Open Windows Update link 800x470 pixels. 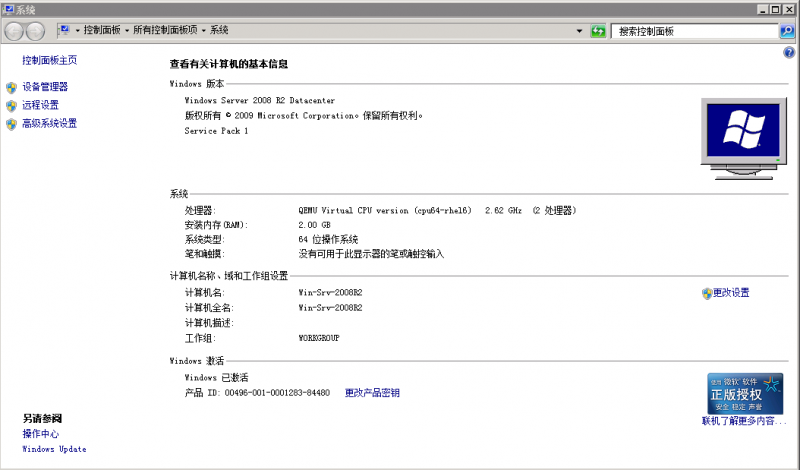point(54,450)
